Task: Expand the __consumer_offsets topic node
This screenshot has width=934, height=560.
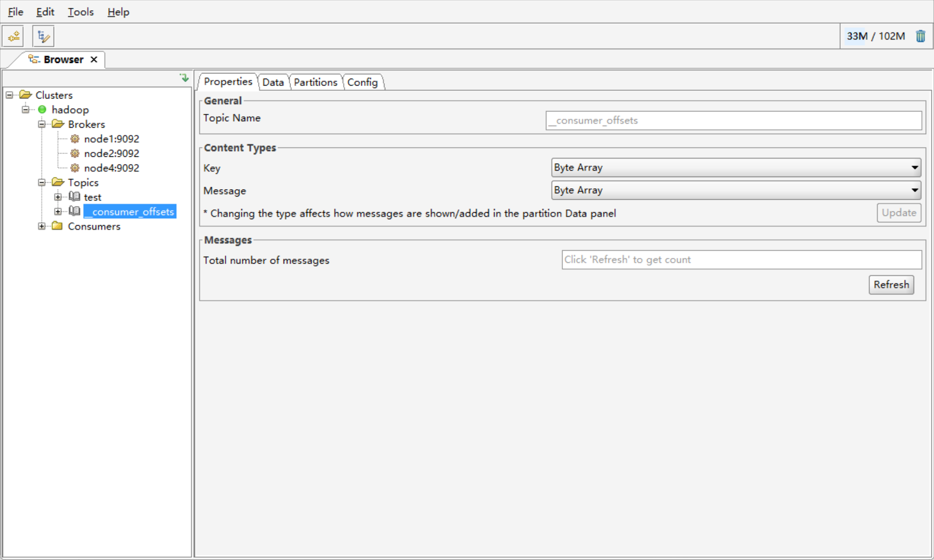Action: pos(58,212)
